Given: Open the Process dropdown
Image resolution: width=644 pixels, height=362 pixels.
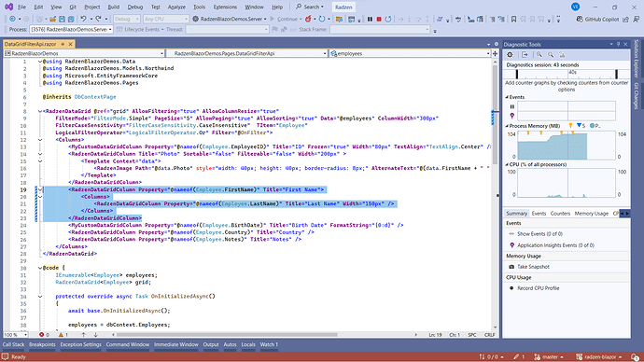Looking at the screenshot, I should click(71, 30).
